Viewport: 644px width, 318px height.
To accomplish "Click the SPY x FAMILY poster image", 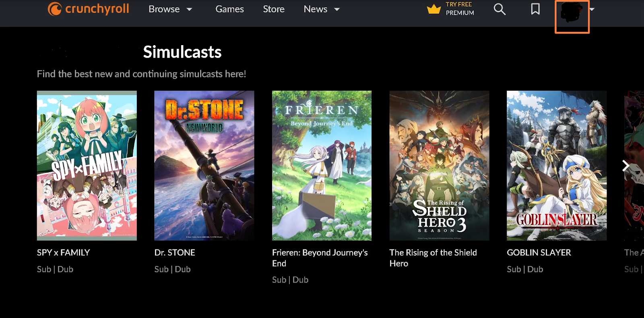I will 87,166.
